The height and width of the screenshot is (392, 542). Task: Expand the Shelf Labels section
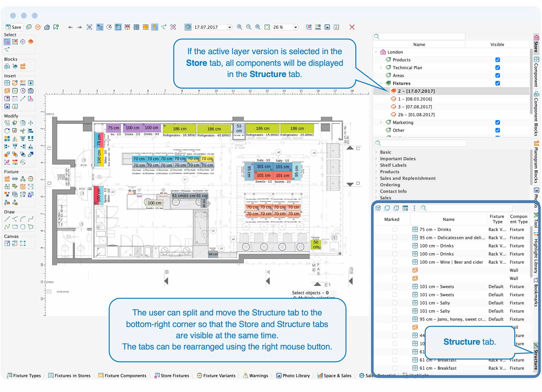point(376,165)
